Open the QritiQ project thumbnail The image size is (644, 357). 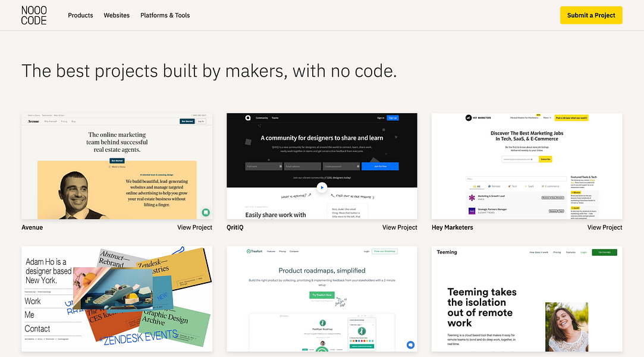click(x=322, y=167)
